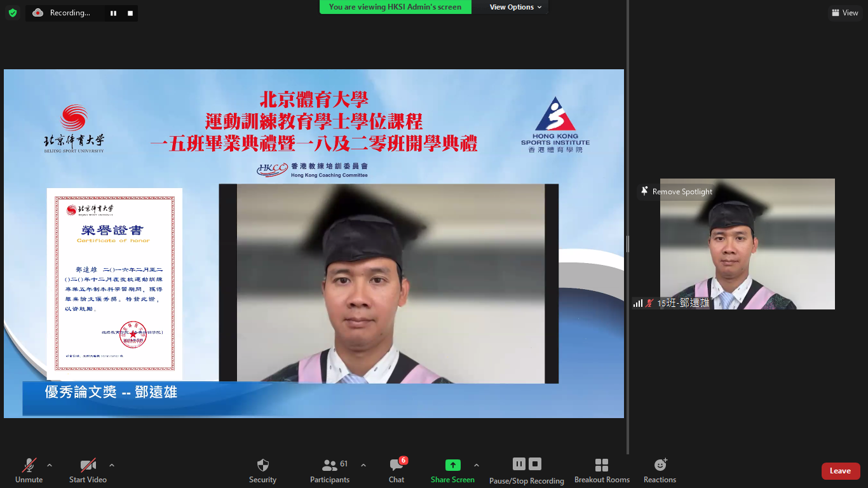This screenshot has width=868, height=488.
Task: Expand arrow next to Participants
Action: click(363, 465)
